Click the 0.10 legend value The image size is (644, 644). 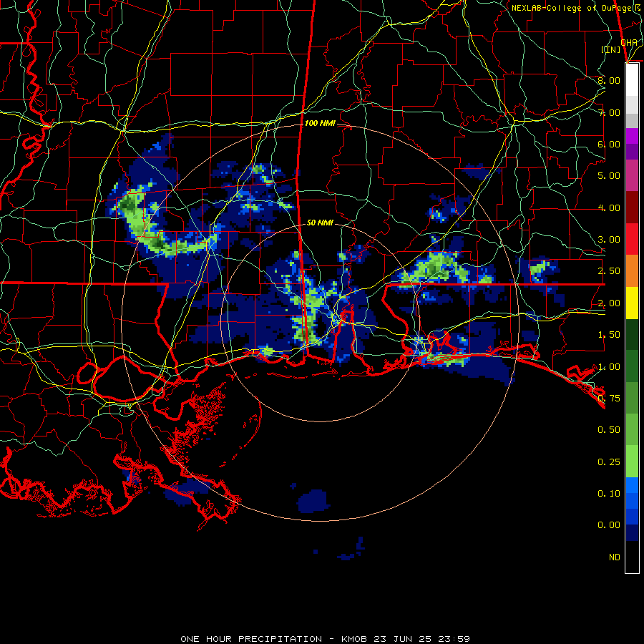coord(609,494)
